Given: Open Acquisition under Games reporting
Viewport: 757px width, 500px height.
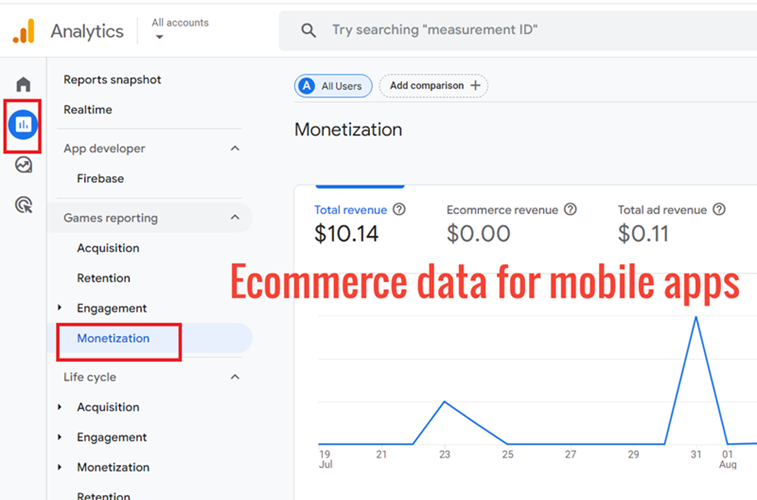Looking at the screenshot, I should (108, 248).
